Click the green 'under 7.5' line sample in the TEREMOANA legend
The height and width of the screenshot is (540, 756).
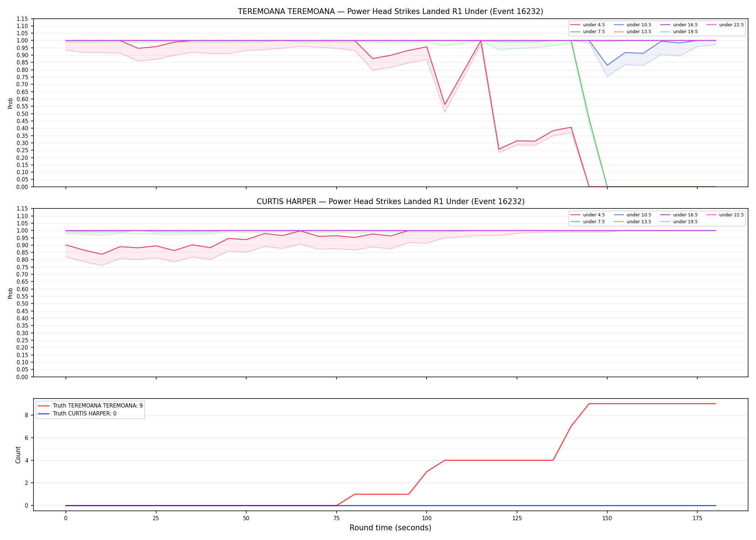click(x=575, y=32)
